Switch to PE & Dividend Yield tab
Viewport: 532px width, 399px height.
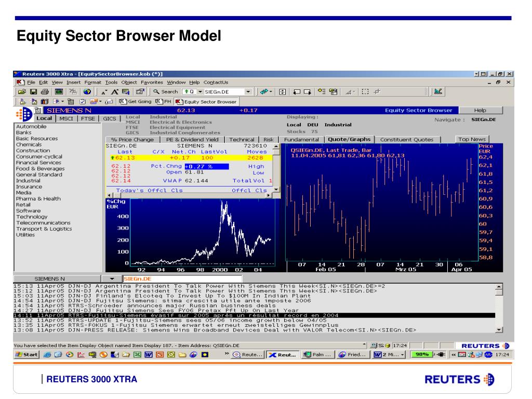click(x=192, y=139)
